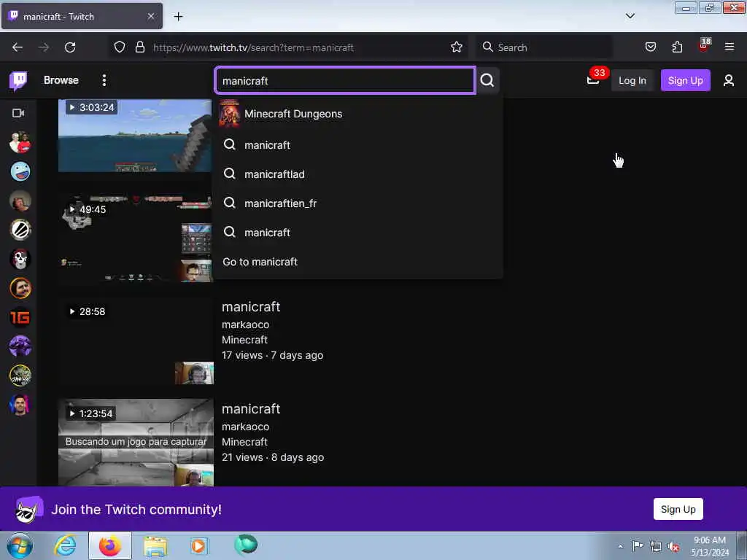The image size is (747, 560).
Task: Launch Internet Explorer from taskbar
Action: click(x=65, y=545)
